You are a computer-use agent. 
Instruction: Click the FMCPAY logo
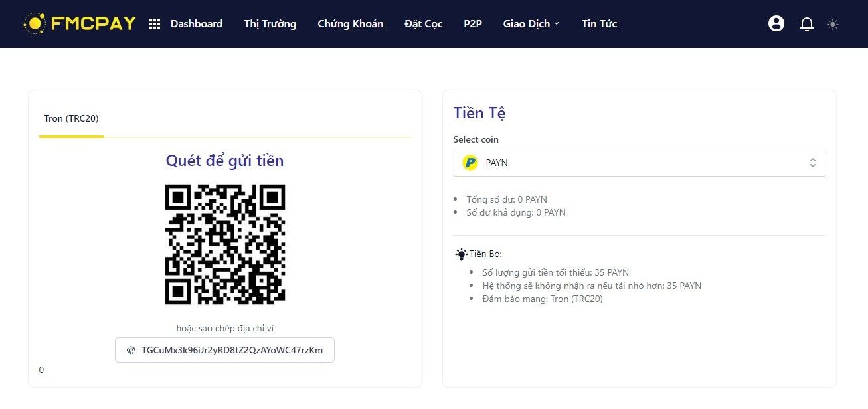[x=80, y=23]
